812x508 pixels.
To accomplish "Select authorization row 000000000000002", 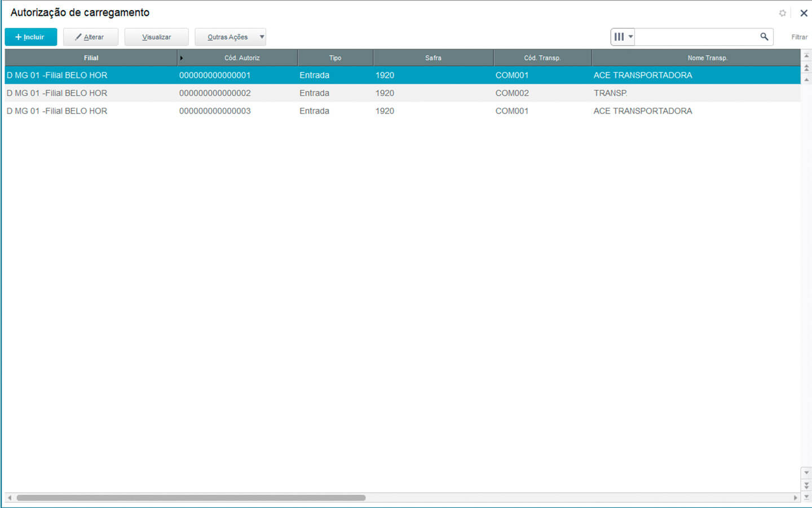I will click(x=215, y=93).
